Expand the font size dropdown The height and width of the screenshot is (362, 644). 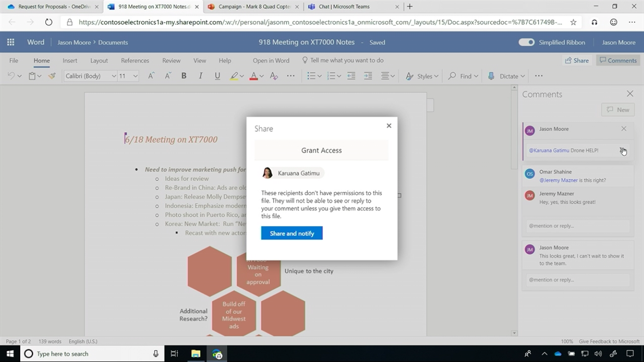pos(135,76)
